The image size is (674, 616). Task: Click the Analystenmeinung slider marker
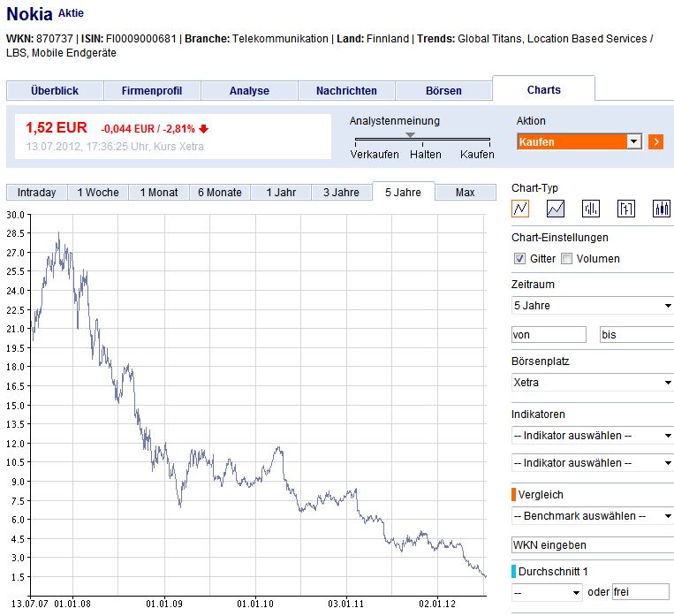coord(411,135)
